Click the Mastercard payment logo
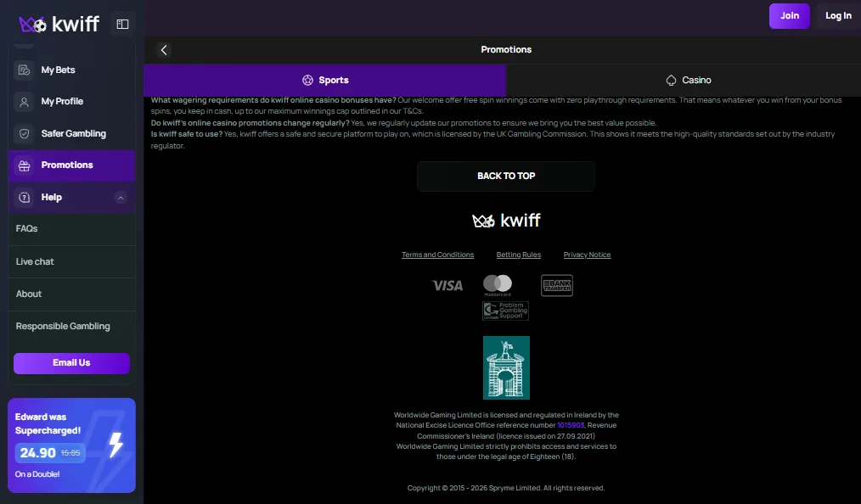The height and width of the screenshot is (504, 861). [498, 285]
